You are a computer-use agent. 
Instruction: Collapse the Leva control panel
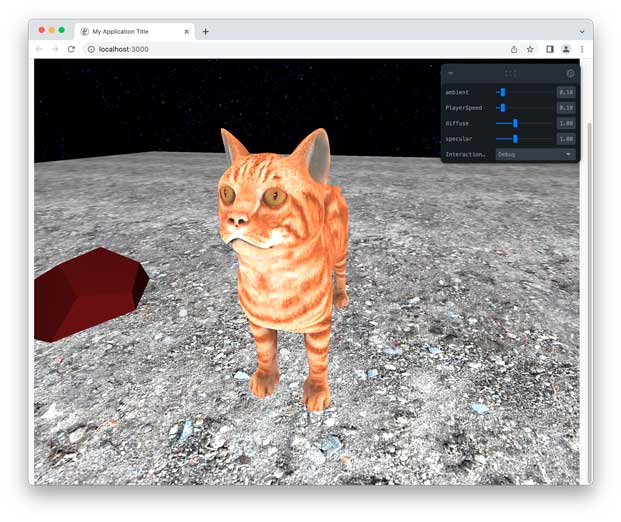tap(450, 74)
